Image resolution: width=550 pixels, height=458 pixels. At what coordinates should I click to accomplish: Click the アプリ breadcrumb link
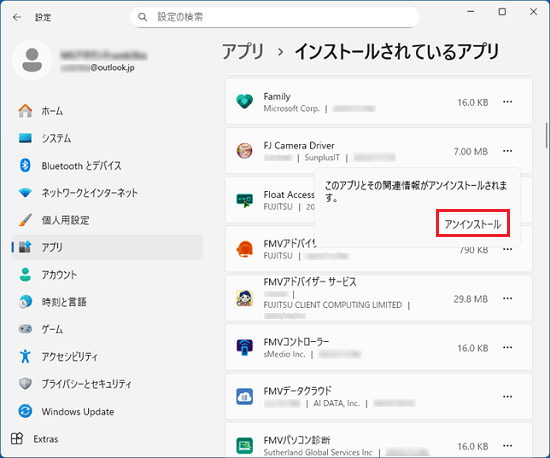243,52
